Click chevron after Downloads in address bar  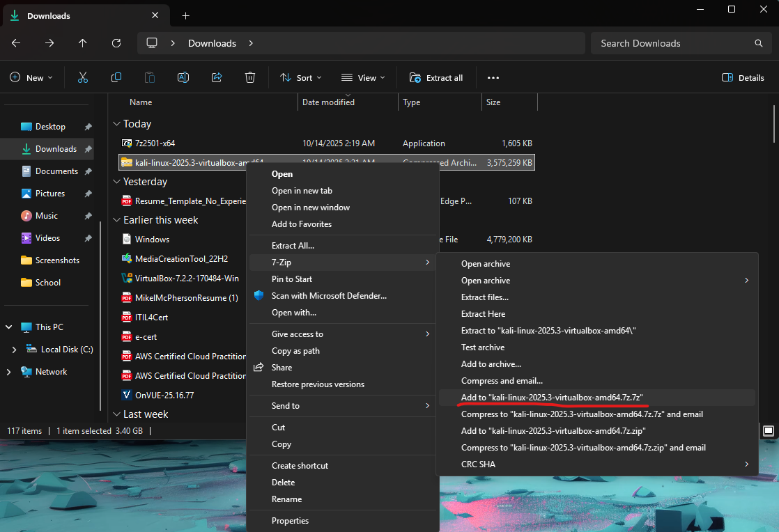tap(251, 43)
